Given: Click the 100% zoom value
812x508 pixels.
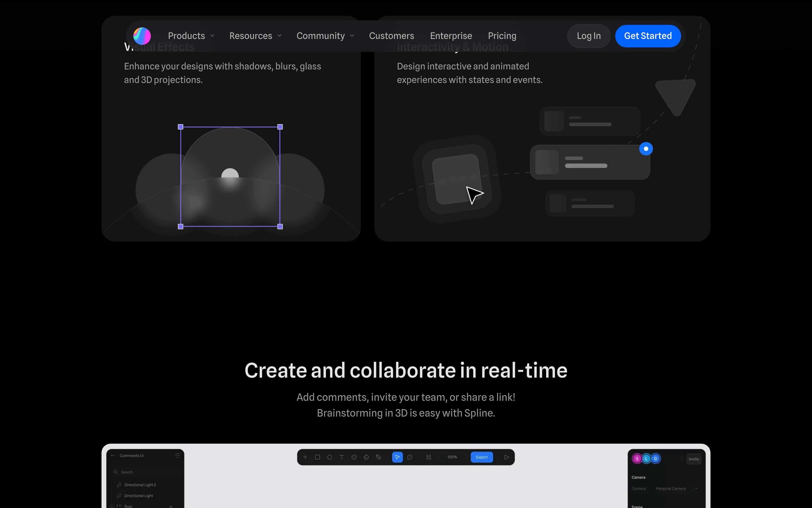Looking at the screenshot, I should click(452, 457).
